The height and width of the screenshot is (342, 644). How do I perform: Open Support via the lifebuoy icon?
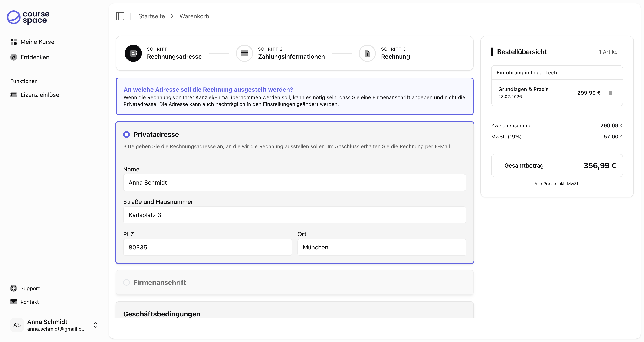tap(13, 288)
